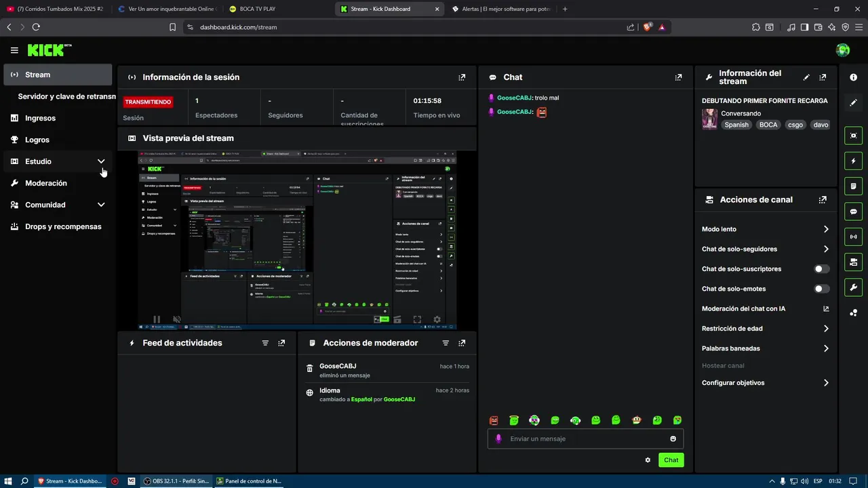Open the emoji picker in the chat box

click(x=673, y=439)
